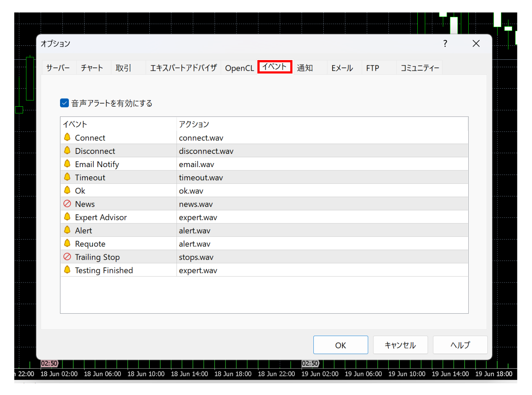The height and width of the screenshot is (395, 532).
Task: Click the Email Notify bell icon
Action: pos(67,164)
